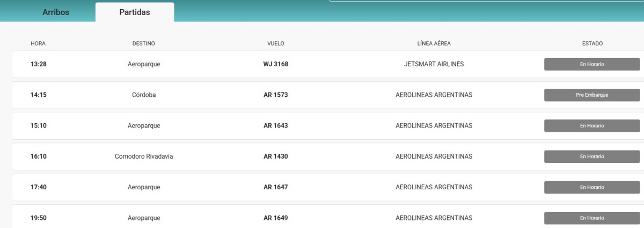The image size is (644, 228).
Task: Click the Pre Embarque status button
Action: 592,95
